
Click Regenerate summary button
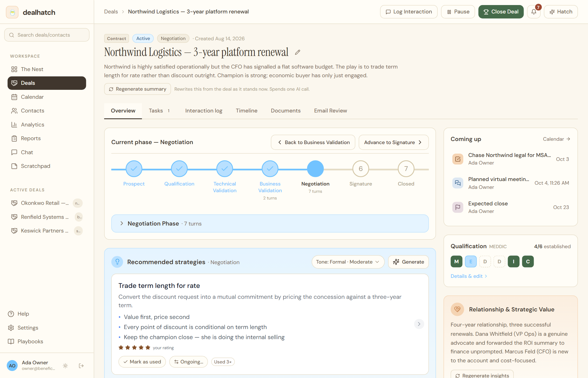pyautogui.click(x=137, y=89)
